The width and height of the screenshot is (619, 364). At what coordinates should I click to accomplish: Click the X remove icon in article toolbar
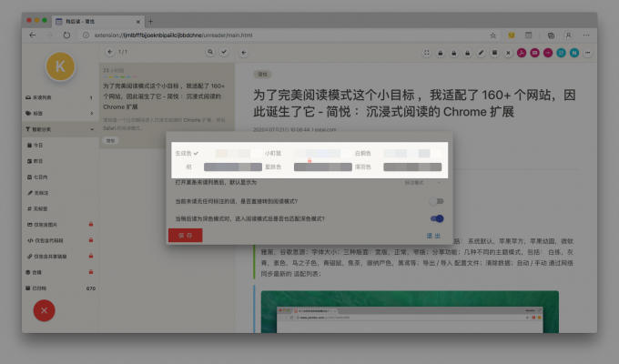click(508, 53)
